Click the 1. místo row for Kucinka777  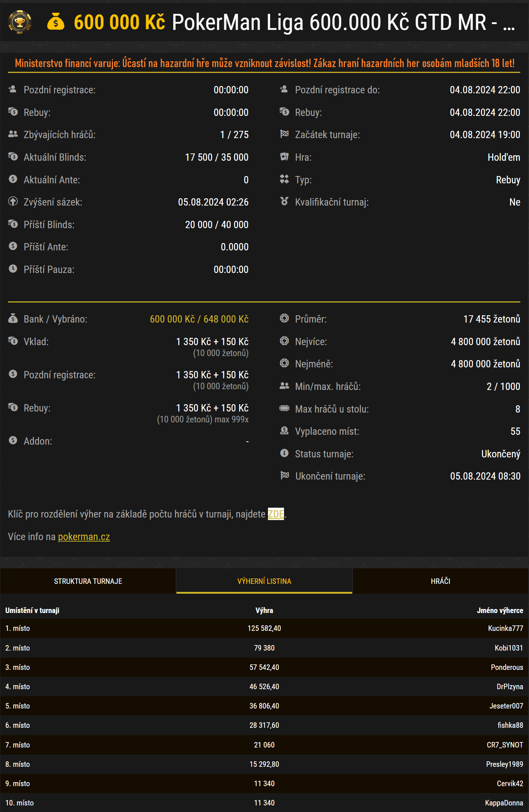(264, 628)
